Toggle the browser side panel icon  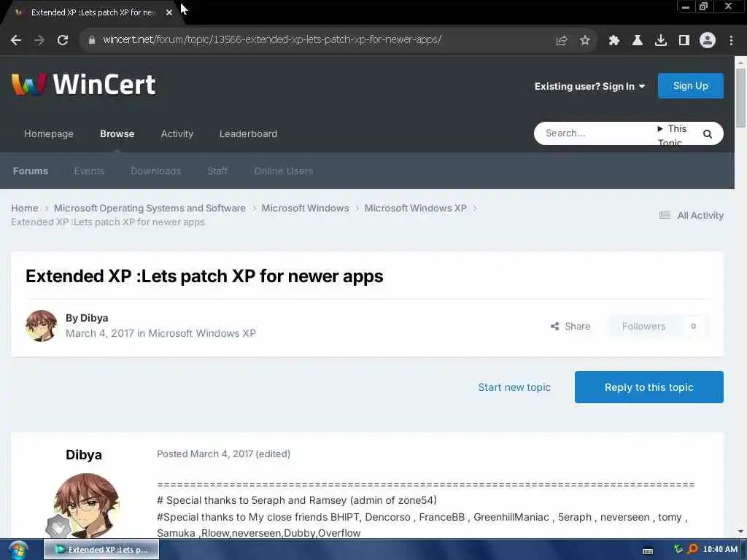tap(684, 40)
